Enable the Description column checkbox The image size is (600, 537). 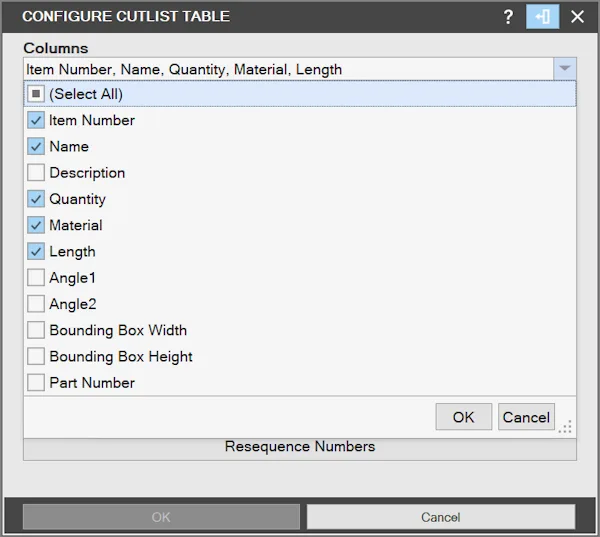[x=36, y=173]
